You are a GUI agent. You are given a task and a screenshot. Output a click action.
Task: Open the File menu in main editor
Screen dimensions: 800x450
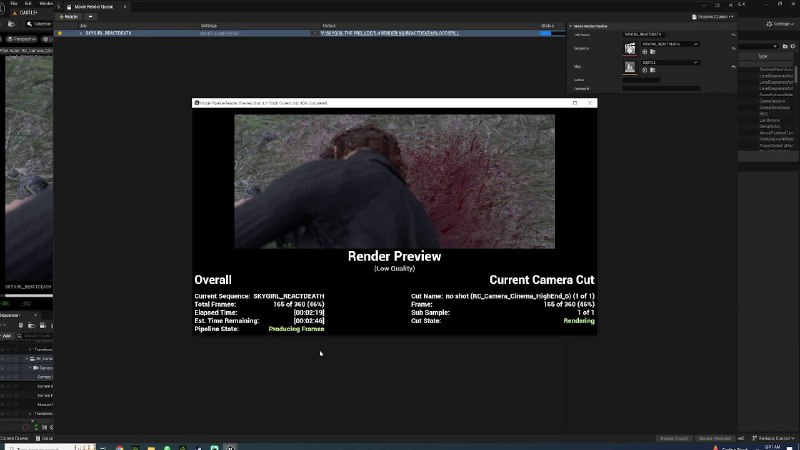[14, 4]
